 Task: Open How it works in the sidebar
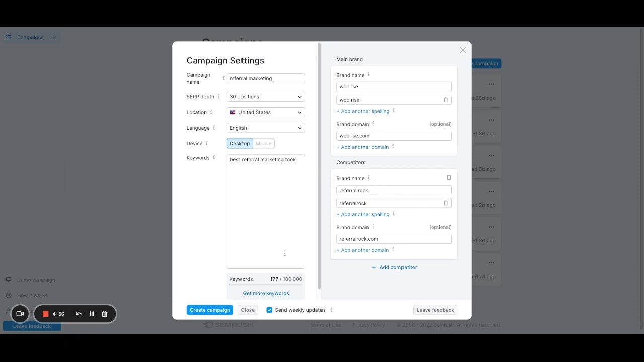coord(32,295)
